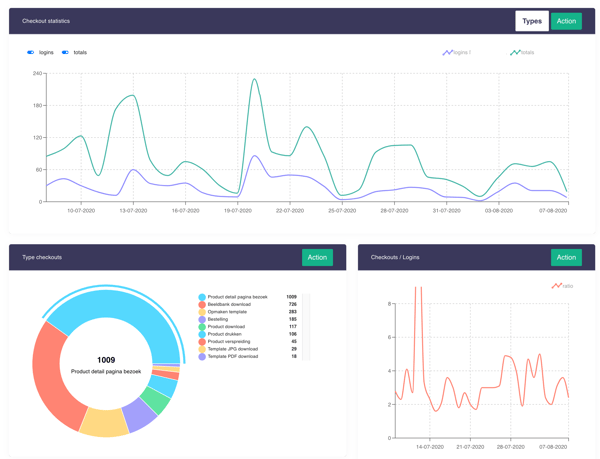Click the Checkout statistics panel title
600x459 pixels.
point(46,21)
